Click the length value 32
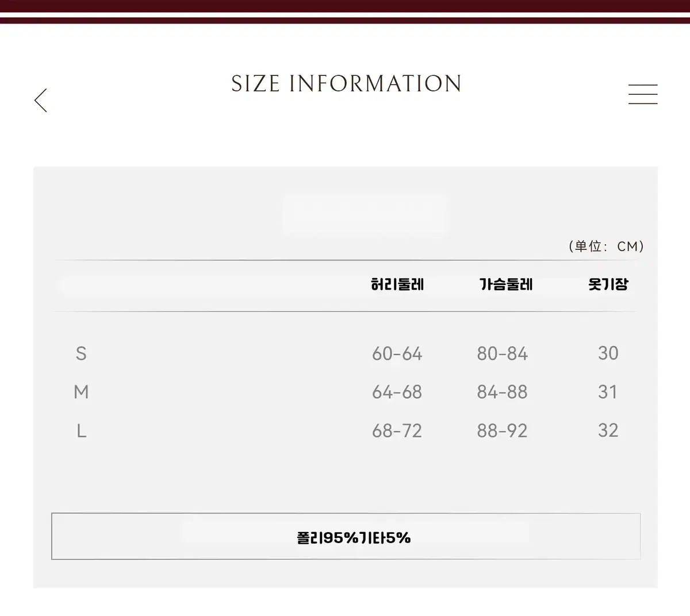The height and width of the screenshot is (616, 690). click(x=608, y=430)
